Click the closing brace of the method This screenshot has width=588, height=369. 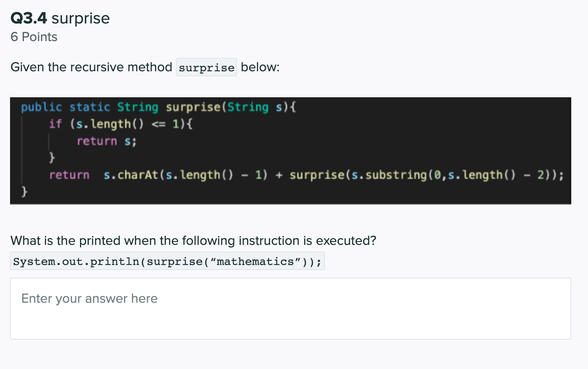pos(24,191)
